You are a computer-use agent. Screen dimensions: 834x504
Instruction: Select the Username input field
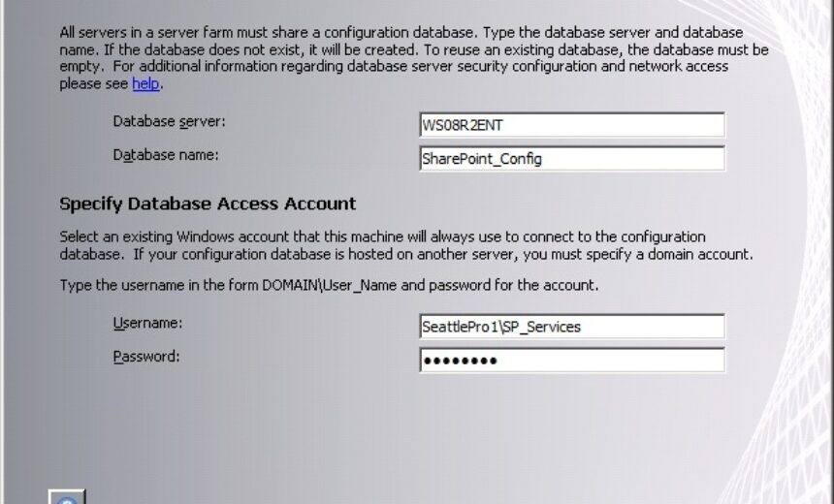coord(571,327)
